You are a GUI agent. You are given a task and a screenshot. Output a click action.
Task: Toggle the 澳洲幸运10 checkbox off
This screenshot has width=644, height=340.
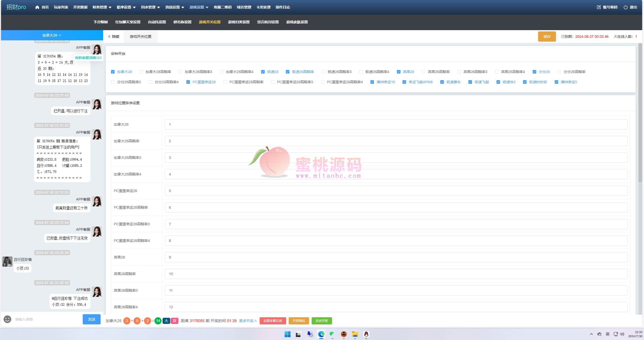[x=372, y=82]
